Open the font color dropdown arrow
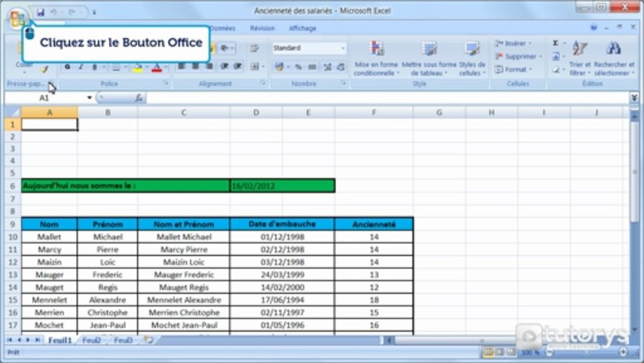Viewport: 644px width, 363px height. tap(166, 67)
